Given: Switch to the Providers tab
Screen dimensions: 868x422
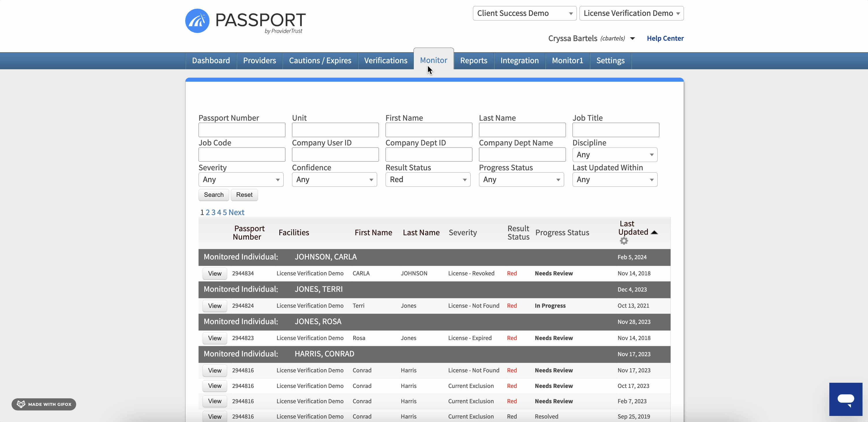Looking at the screenshot, I should click(259, 61).
